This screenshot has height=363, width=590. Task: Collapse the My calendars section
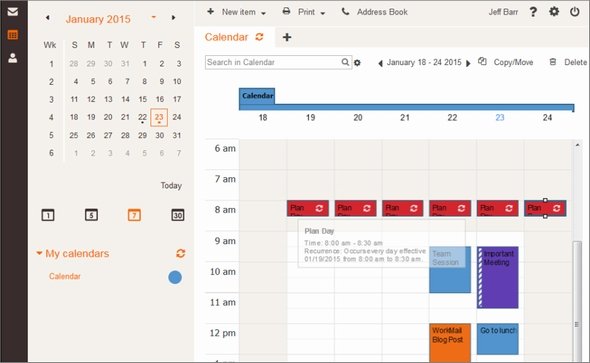point(39,253)
